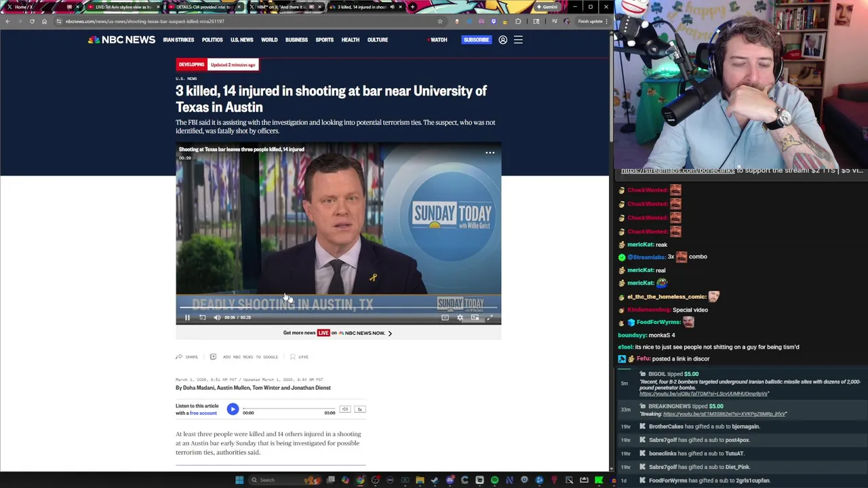Click ChuckWanted's topmost chat username
This screenshot has height=488, width=868.
pyautogui.click(x=647, y=190)
